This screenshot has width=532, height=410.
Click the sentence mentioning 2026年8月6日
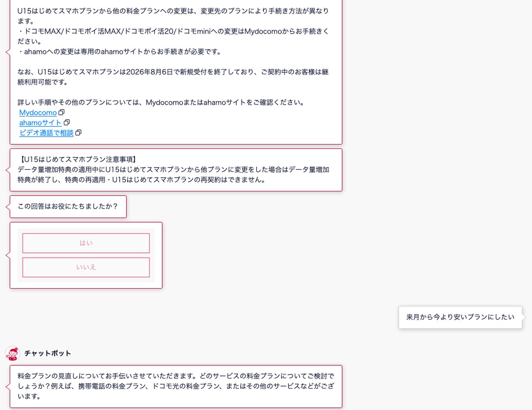pyautogui.click(x=173, y=77)
